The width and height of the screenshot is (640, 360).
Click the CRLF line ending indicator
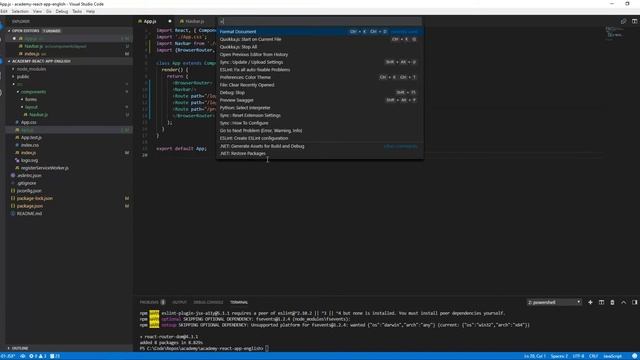click(593, 356)
